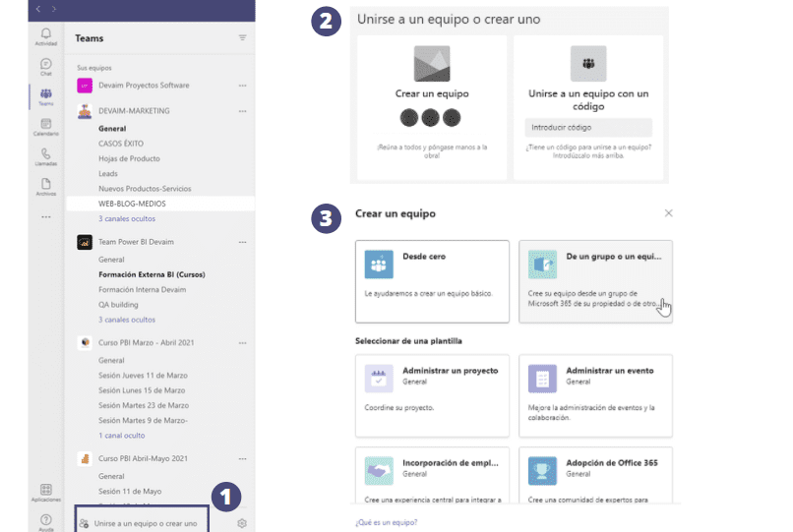This screenshot has width=793, height=532.
Task: Open the ¿Qué es un equipo? link
Action: [387, 522]
